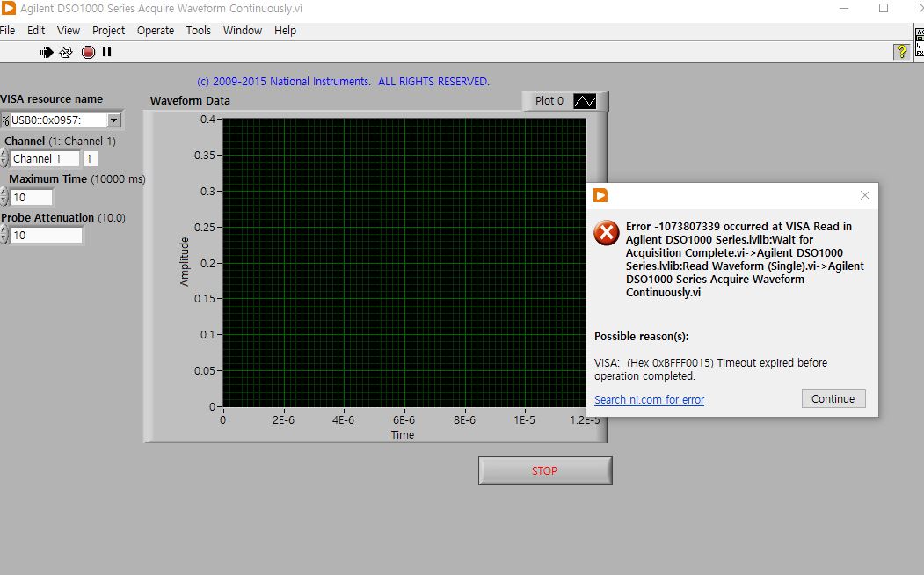Toggle the Context Help question mark icon
Viewport: 924px width, 575px height.
(x=901, y=52)
